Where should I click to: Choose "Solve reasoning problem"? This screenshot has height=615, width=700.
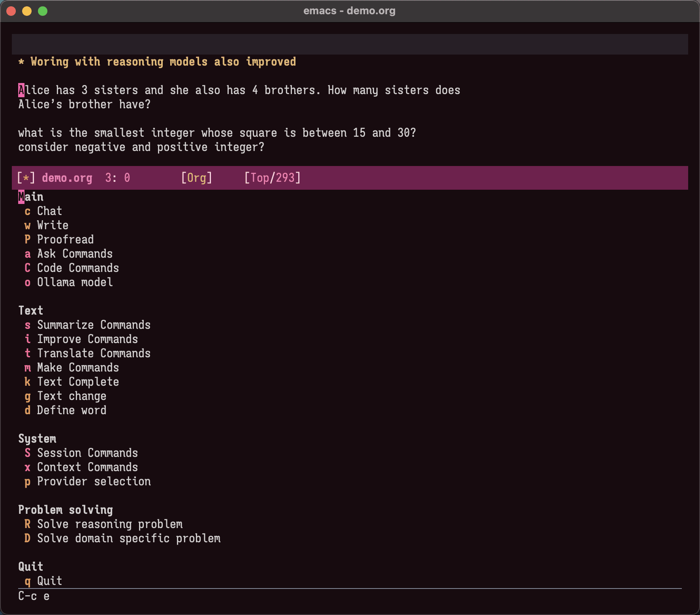click(109, 524)
